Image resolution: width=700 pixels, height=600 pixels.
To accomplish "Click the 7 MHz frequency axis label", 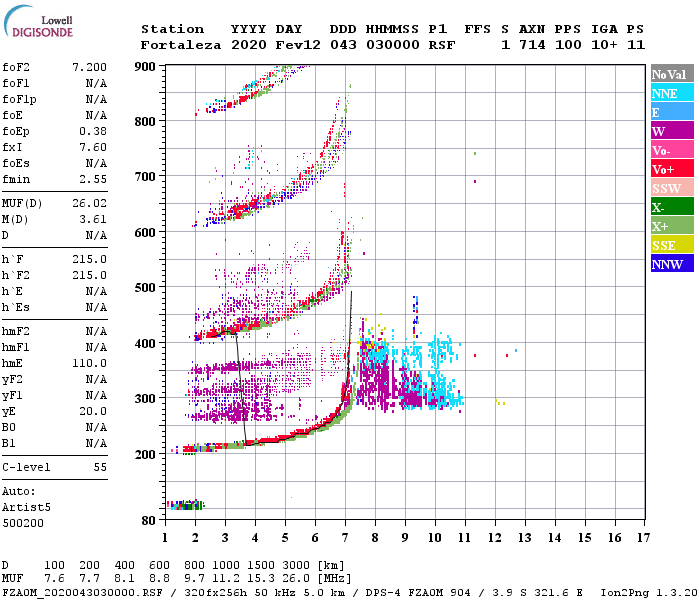I will 345,538.
